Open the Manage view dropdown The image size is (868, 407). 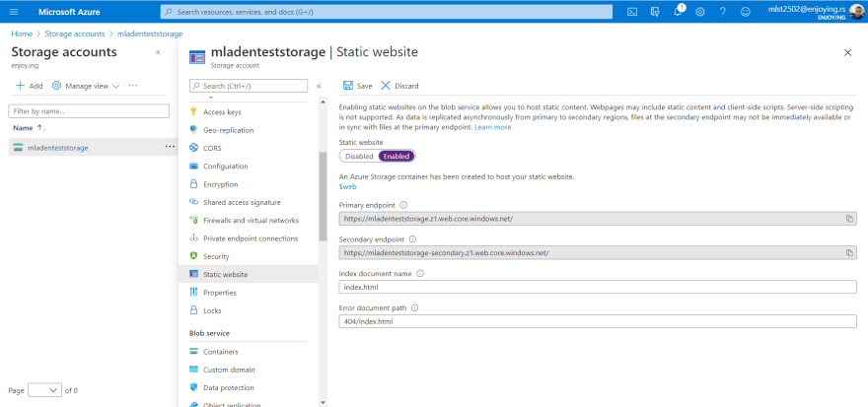(x=86, y=86)
